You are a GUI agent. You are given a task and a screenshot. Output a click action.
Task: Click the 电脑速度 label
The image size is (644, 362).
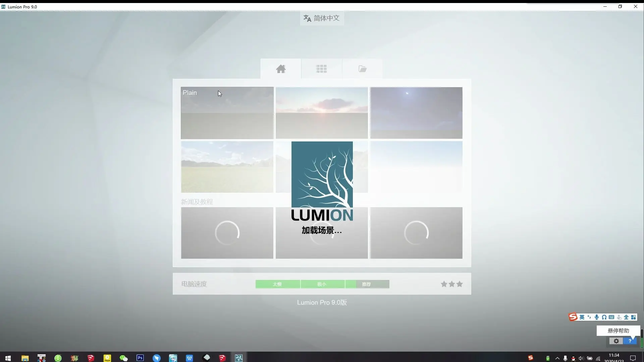pyautogui.click(x=194, y=284)
